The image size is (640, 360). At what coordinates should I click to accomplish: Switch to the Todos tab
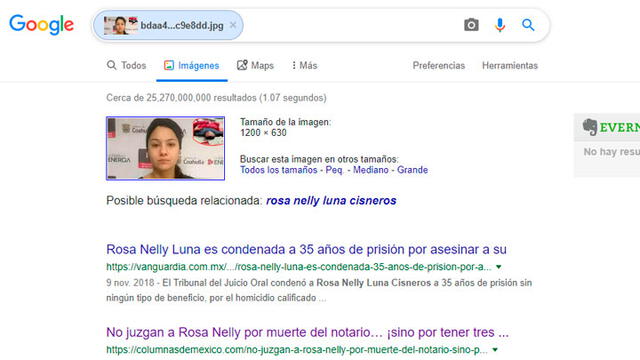click(x=127, y=65)
